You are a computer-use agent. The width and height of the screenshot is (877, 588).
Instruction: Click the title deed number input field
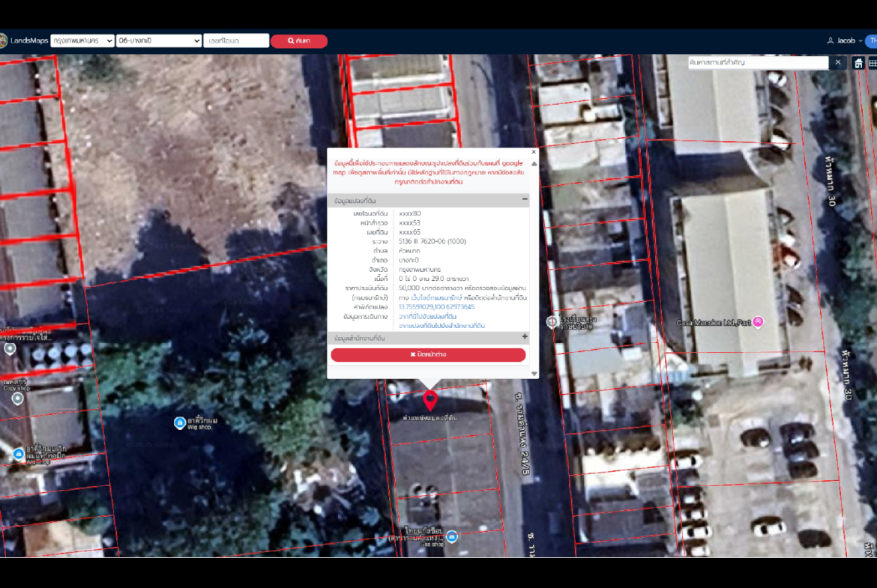pyautogui.click(x=236, y=40)
